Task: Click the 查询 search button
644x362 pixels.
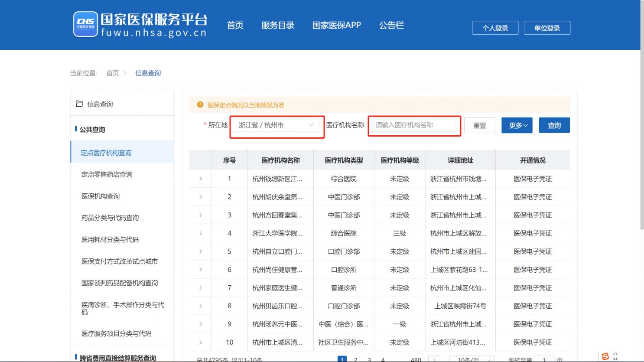Action: (554, 125)
